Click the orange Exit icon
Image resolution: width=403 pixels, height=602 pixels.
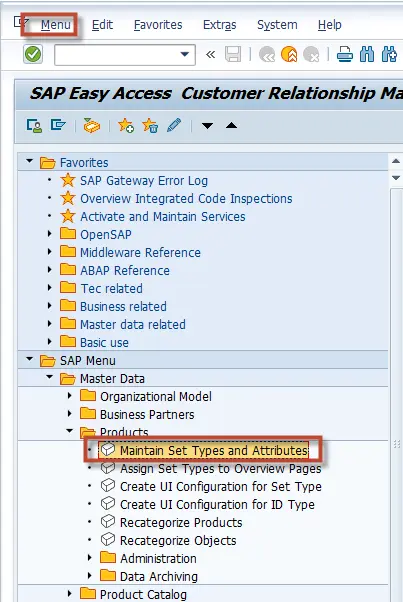click(x=289, y=55)
